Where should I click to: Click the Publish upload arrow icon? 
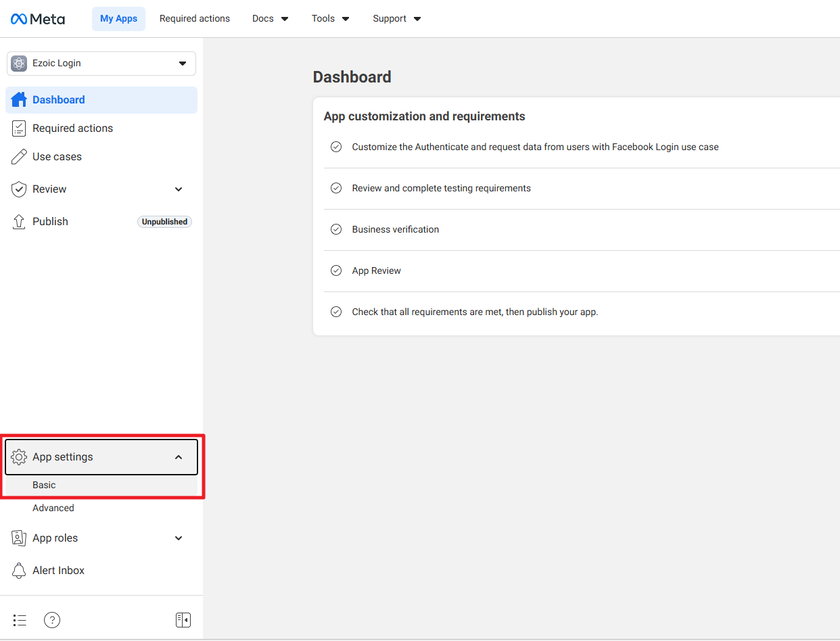[19, 222]
